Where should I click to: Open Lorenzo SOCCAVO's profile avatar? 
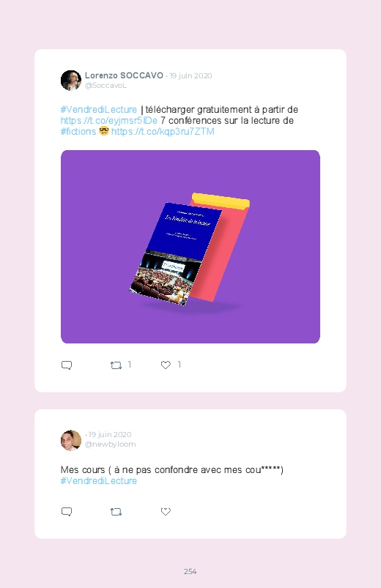[x=71, y=81]
